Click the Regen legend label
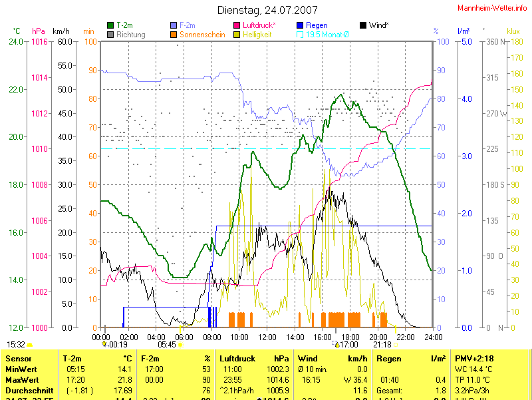The width and height of the screenshot is (532, 400). pos(317,25)
